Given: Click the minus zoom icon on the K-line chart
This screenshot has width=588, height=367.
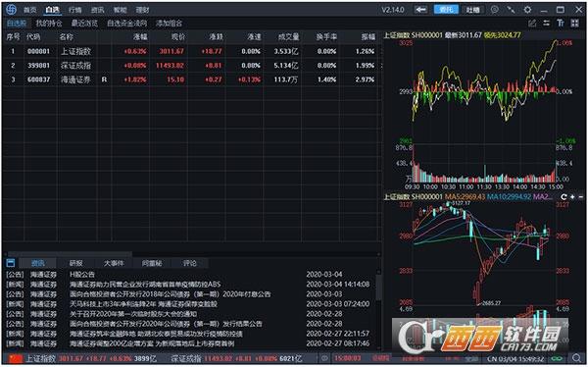Looking at the screenshot, I should (581, 197).
